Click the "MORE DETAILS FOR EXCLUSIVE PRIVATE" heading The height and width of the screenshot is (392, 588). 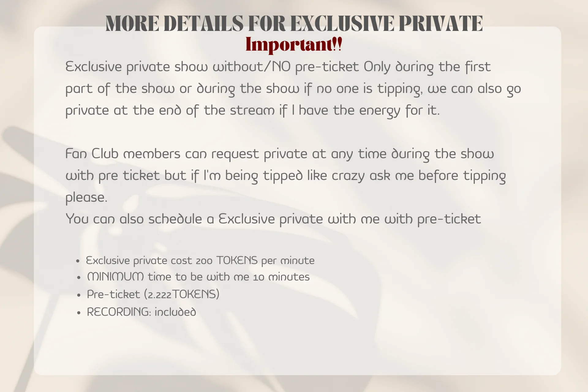293,24
